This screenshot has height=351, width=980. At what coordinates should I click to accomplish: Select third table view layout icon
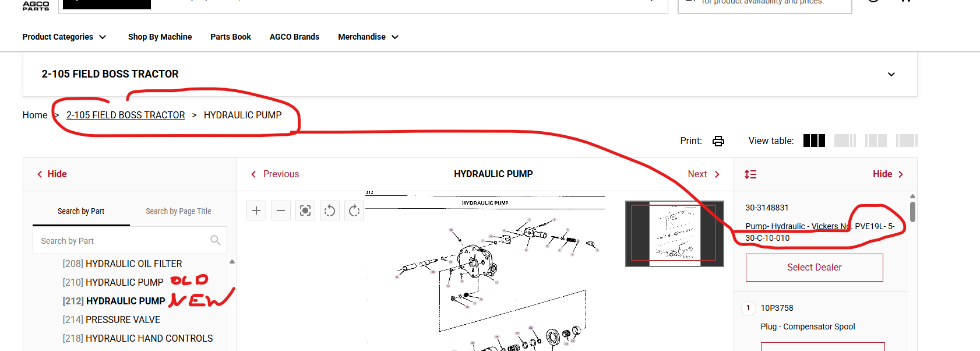876,141
